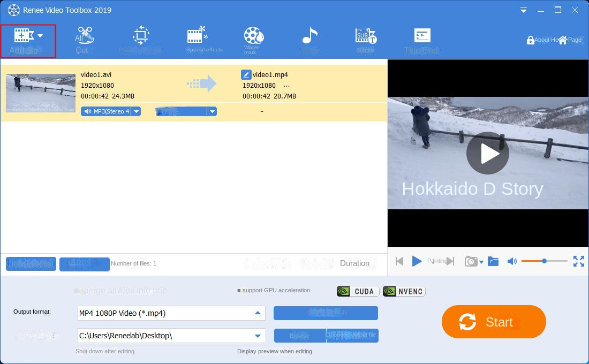Click the Browse button
This screenshot has height=364, width=589.
tap(300, 336)
